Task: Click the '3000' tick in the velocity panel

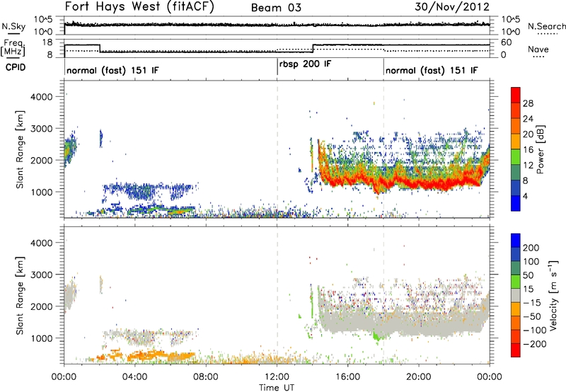Action: tap(41, 275)
